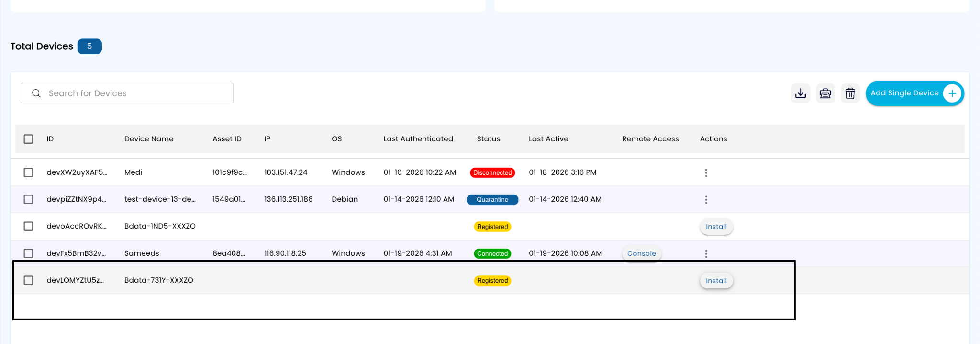This screenshot has width=980, height=344.
Task: Click IP address 103.151.47.24
Action: tap(286, 172)
